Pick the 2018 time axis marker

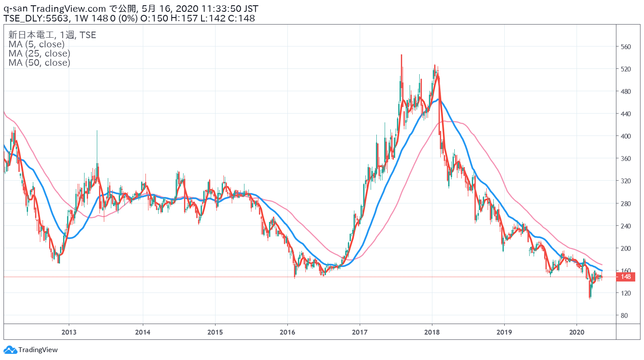click(x=432, y=332)
